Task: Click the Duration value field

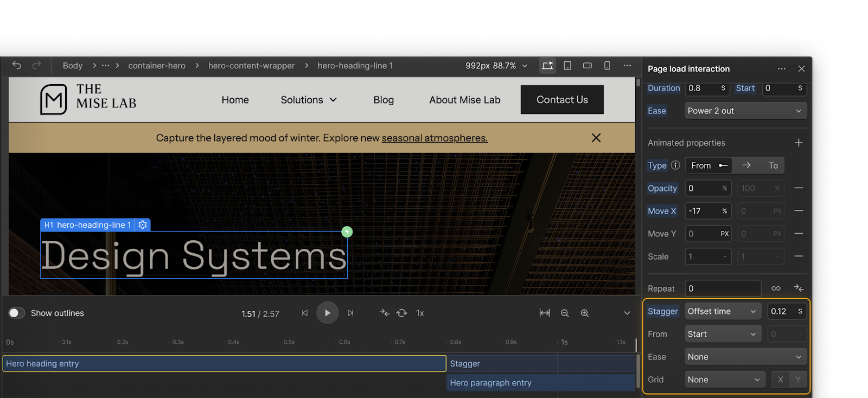Action: point(707,88)
